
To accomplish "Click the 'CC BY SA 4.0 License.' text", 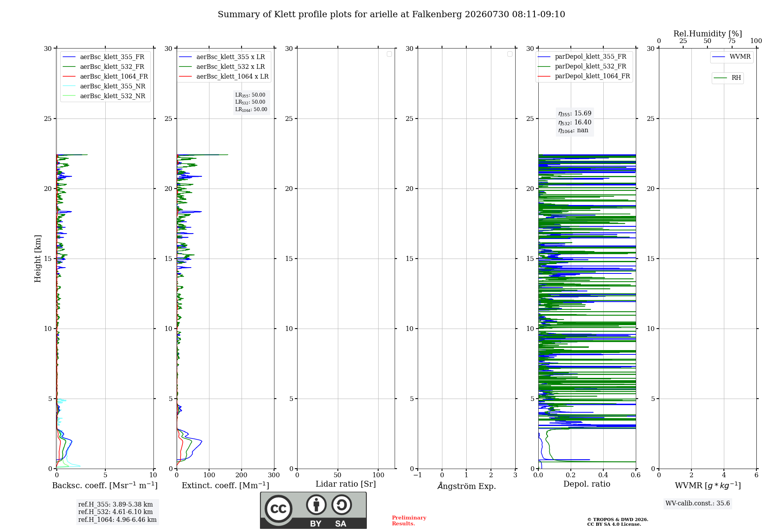I will [x=614, y=524].
